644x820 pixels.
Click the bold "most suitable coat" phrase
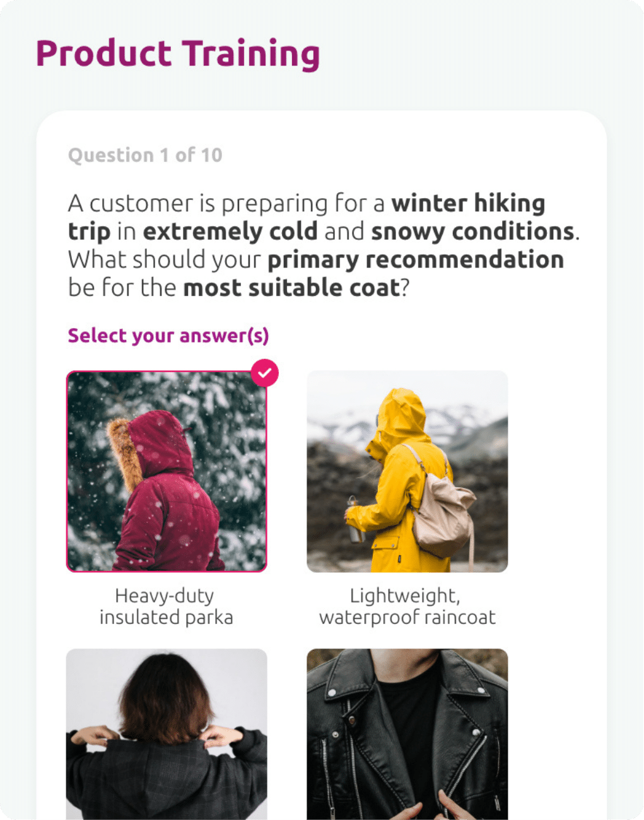click(x=291, y=288)
